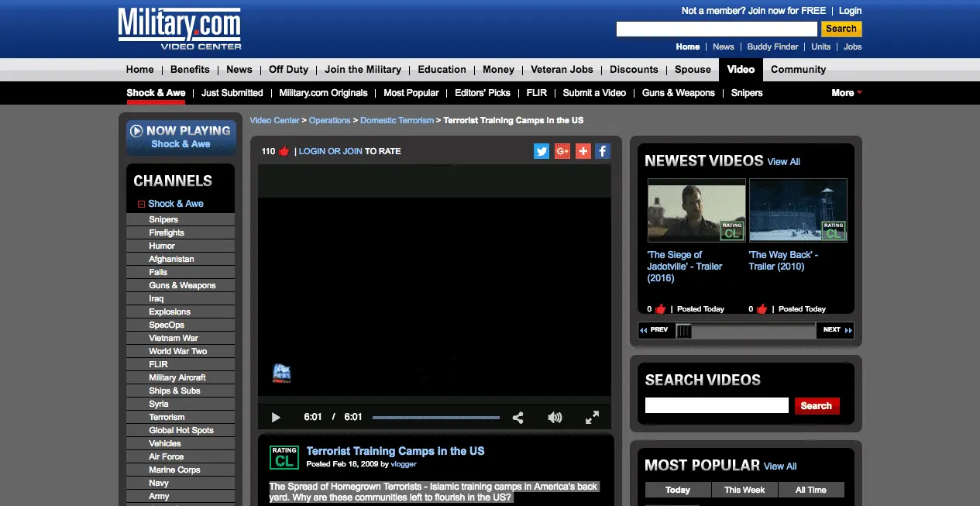Open 'The Siege of Jadotville' trailer thumbnail

coord(696,211)
